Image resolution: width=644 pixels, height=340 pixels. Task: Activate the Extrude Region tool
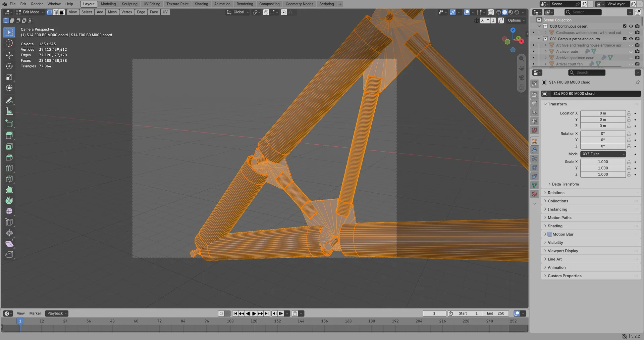click(x=9, y=135)
